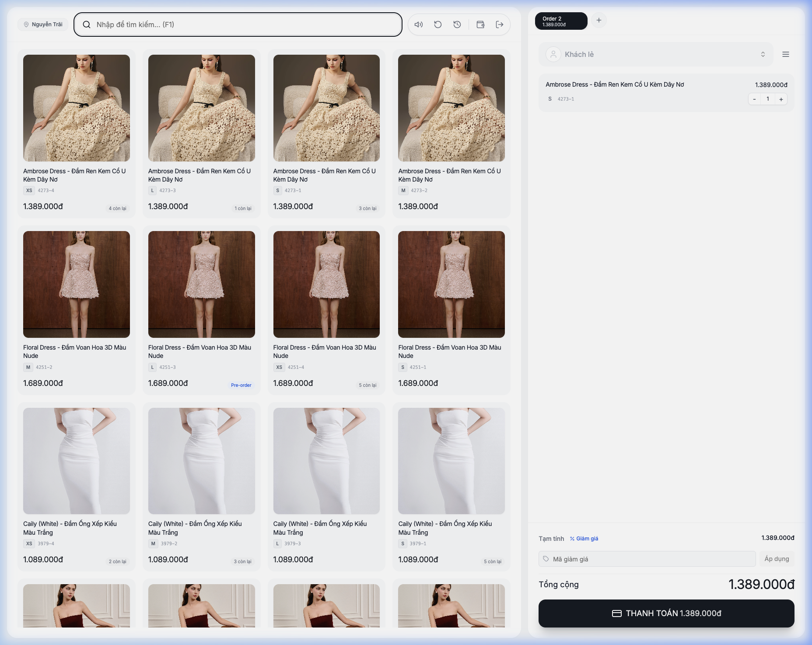Select Floral Dress S 4251-1 thumbnail
Viewport: 812px width, 645px height.
point(451,284)
